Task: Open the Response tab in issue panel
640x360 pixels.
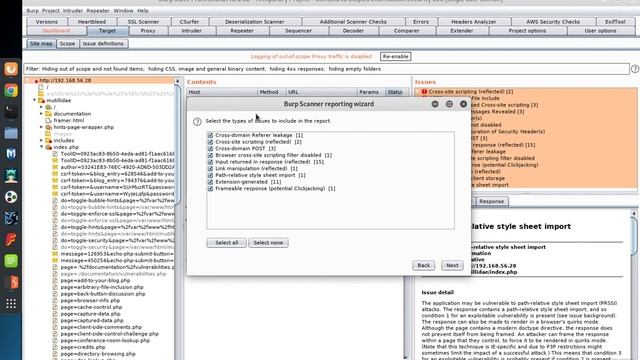Action: pyautogui.click(x=491, y=201)
